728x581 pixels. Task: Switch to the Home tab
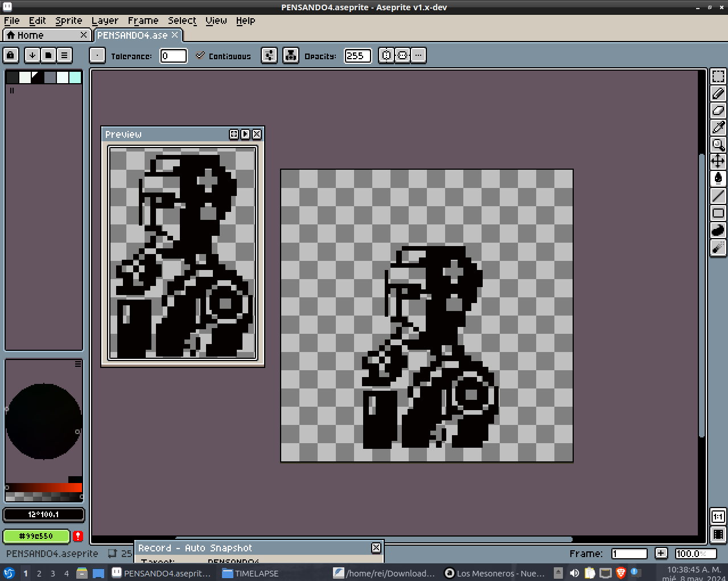[x=47, y=35]
